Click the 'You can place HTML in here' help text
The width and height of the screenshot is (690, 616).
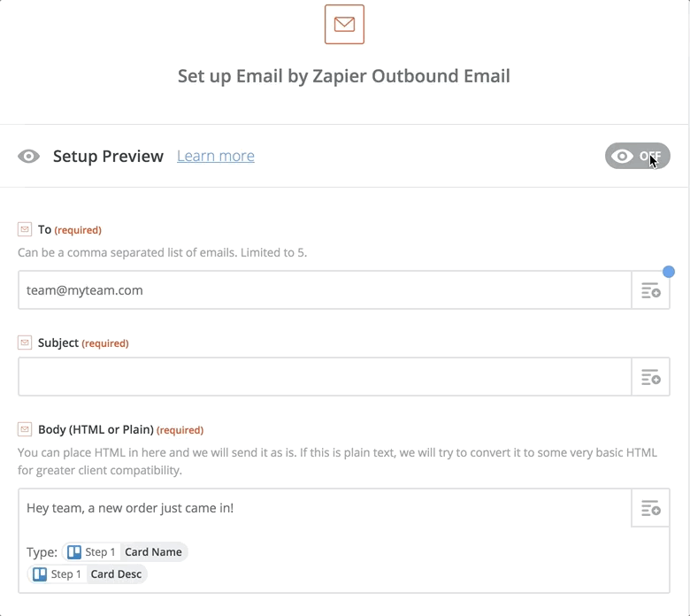[338, 461]
